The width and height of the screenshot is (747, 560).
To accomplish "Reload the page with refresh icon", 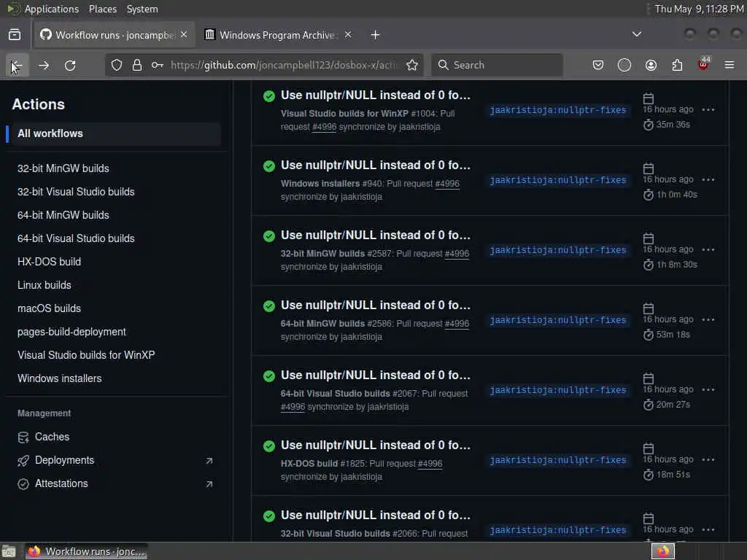I will coord(70,65).
